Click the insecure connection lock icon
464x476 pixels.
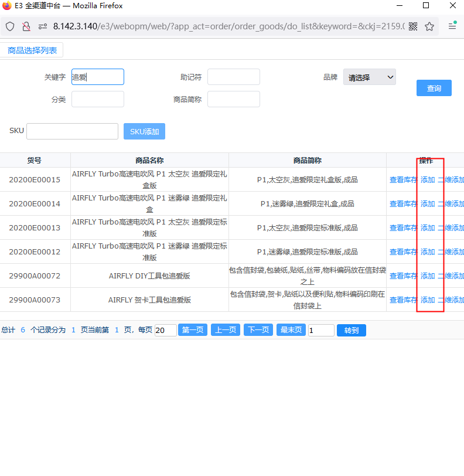[x=26, y=26]
